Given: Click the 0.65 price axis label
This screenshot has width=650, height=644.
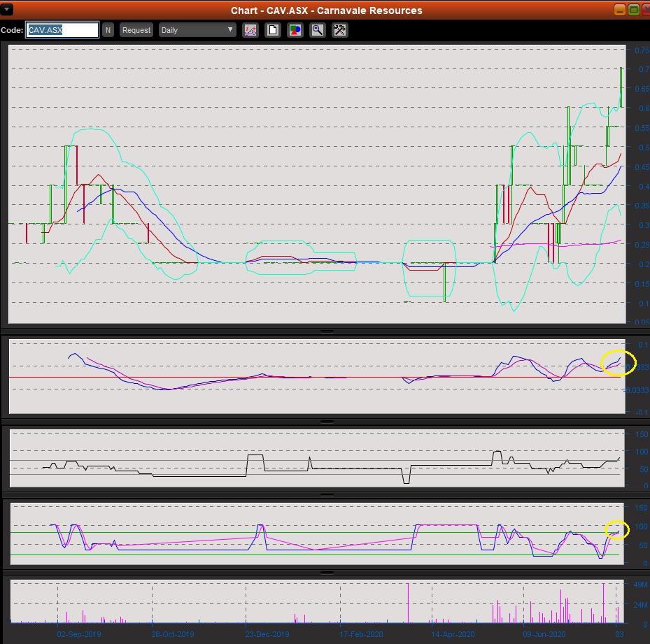Looking at the screenshot, I should click(x=642, y=89).
